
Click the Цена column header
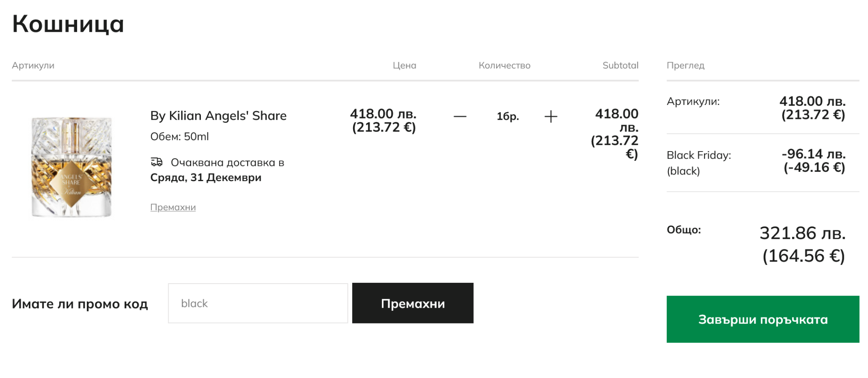tap(404, 66)
